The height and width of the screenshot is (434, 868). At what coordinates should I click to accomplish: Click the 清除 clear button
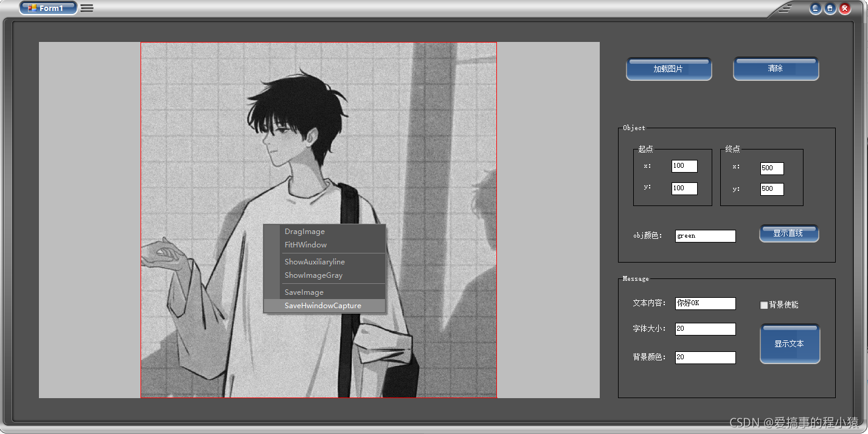776,69
